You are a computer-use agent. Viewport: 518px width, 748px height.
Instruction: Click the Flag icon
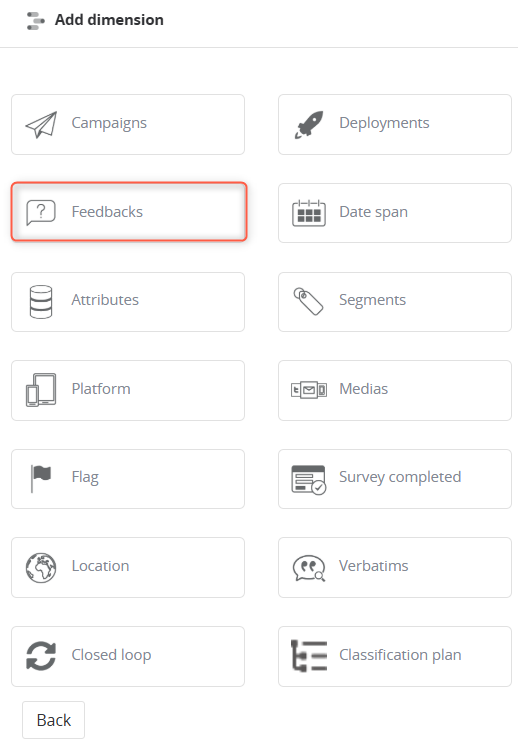(41, 478)
